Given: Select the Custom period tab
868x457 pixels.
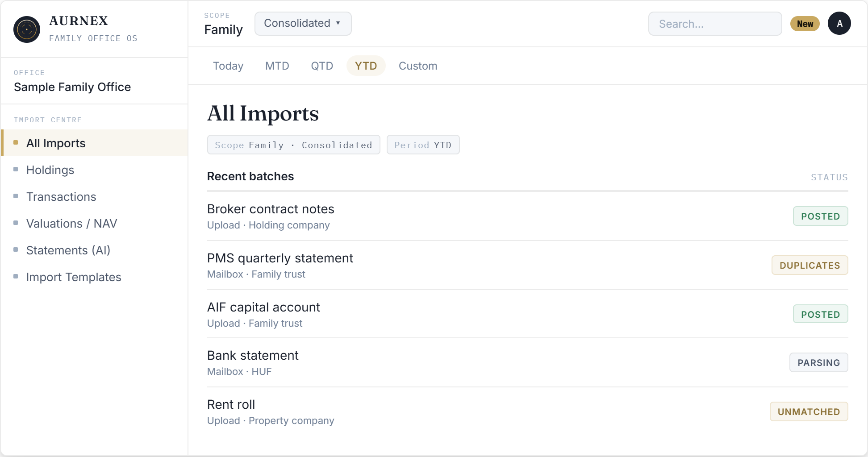Looking at the screenshot, I should [x=418, y=66].
